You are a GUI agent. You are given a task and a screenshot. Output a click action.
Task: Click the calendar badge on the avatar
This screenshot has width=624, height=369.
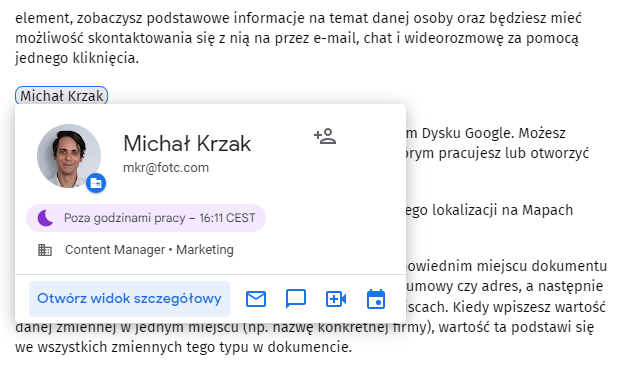(x=96, y=183)
